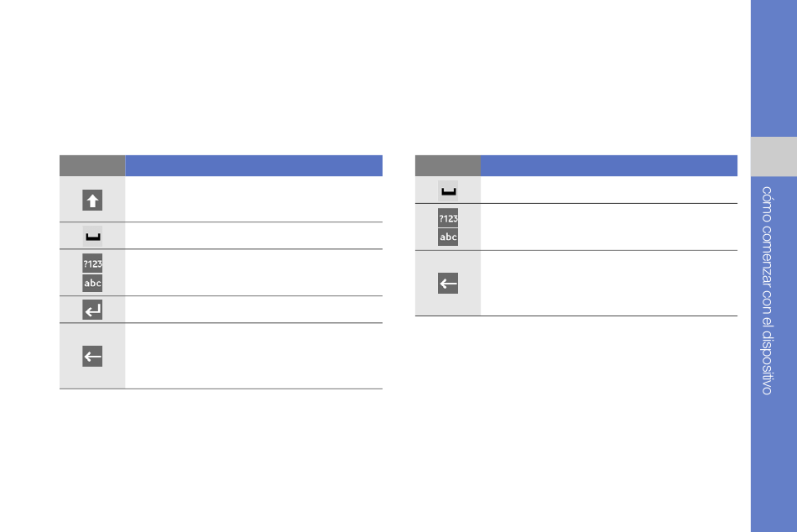Click the Shift up-arrow key icon
Viewport: 797px width, 532px height.
[x=92, y=201]
